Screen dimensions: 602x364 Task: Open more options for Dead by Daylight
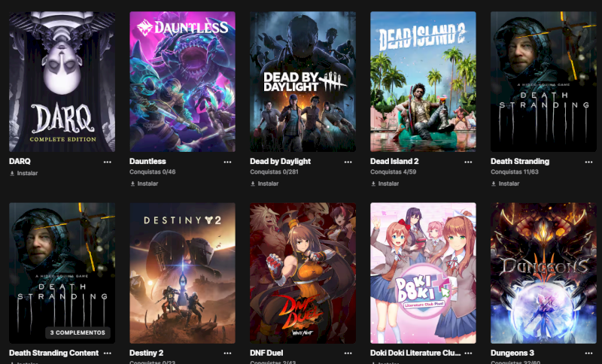pyautogui.click(x=348, y=162)
